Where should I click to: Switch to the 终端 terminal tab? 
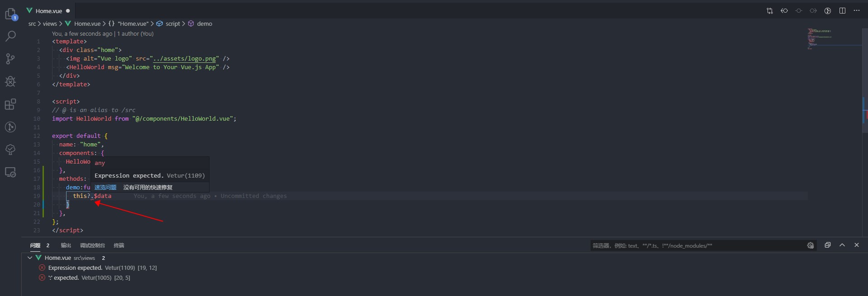click(x=119, y=245)
